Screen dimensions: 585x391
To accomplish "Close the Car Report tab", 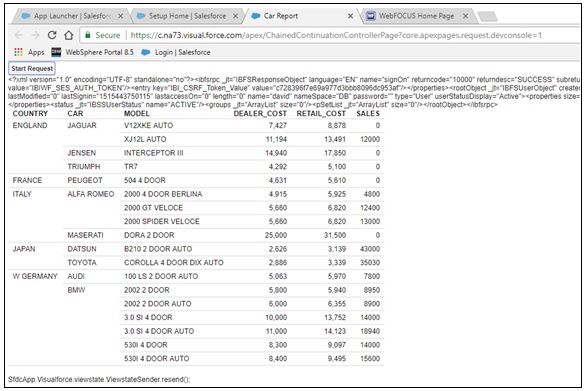I will click(x=350, y=16).
